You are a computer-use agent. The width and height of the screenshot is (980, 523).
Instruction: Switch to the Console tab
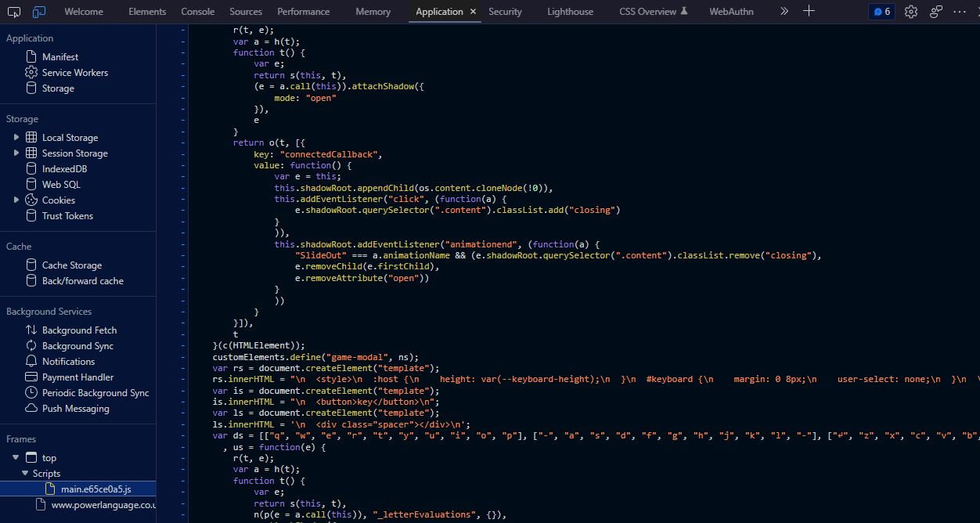197,12
